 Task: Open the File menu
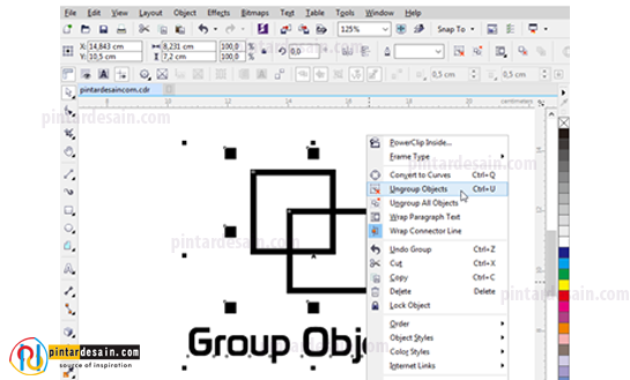point(70,13)
